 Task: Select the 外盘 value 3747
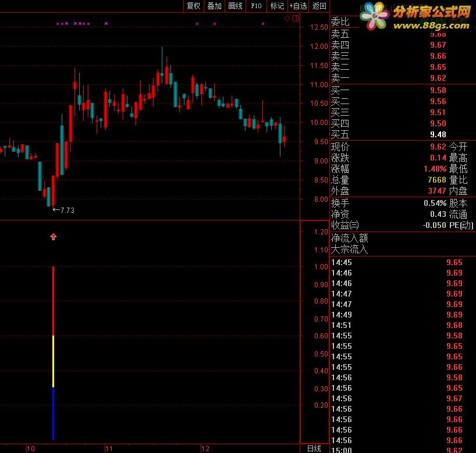tap(437, 191)
